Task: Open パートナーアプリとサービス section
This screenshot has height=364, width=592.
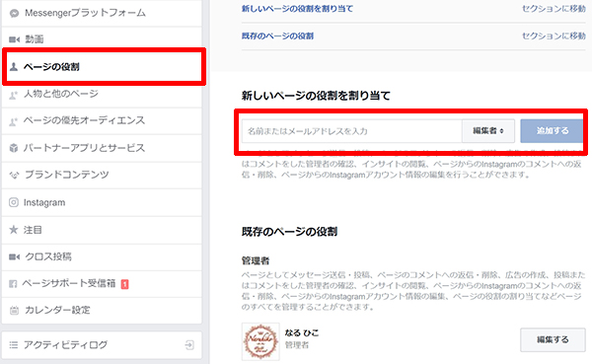Action: pyautogui.click(x=102, y=148)
